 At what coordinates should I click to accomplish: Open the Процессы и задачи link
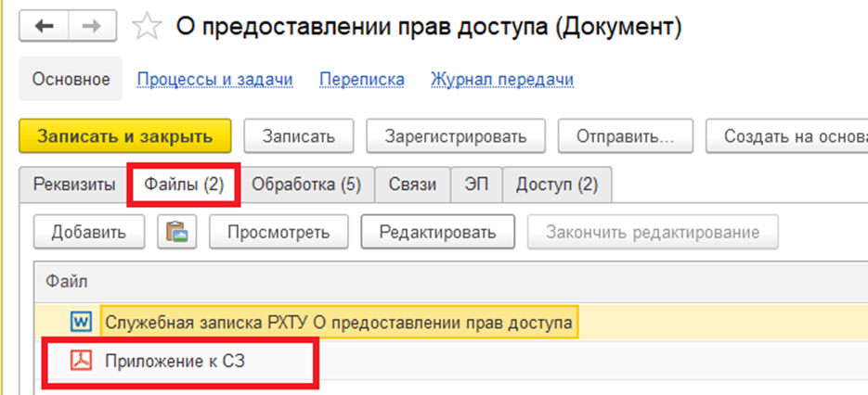(x=214, y=80)
